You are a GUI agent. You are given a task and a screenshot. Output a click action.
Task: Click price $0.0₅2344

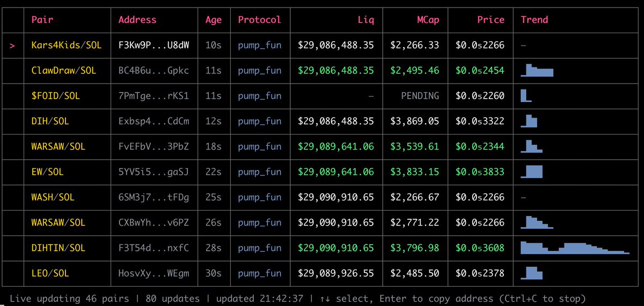tap(480, 146)
